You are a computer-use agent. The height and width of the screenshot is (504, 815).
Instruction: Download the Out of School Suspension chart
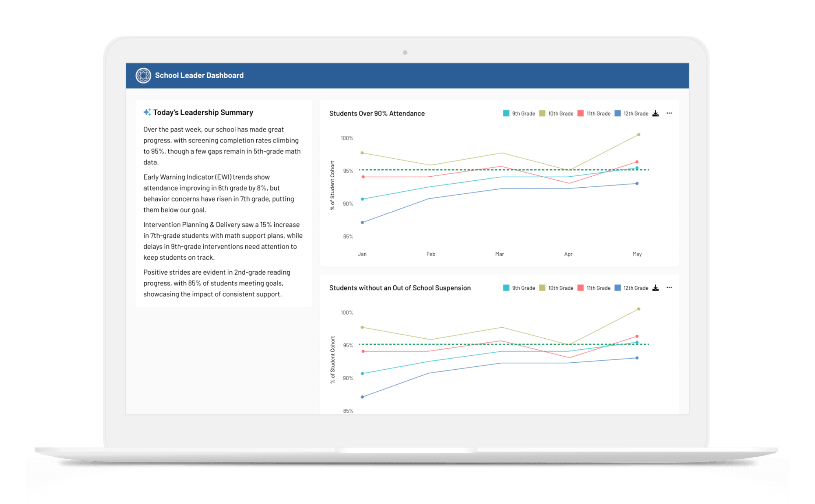pyautogui.click(x=655, y=288)
